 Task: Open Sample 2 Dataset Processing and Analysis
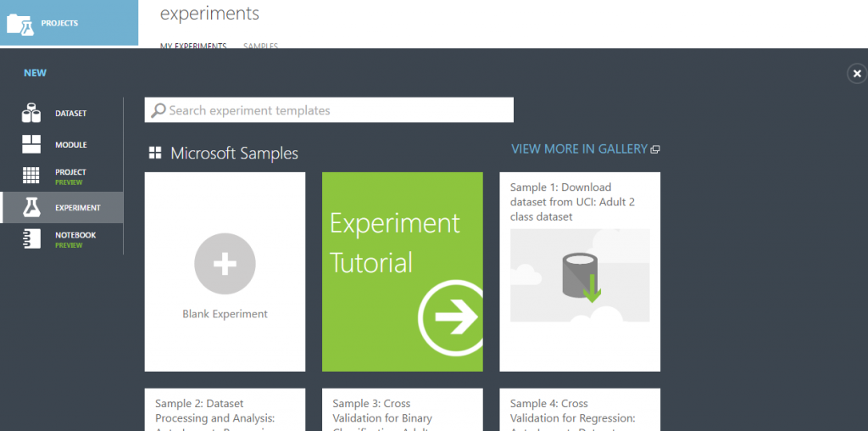point(225,410)
